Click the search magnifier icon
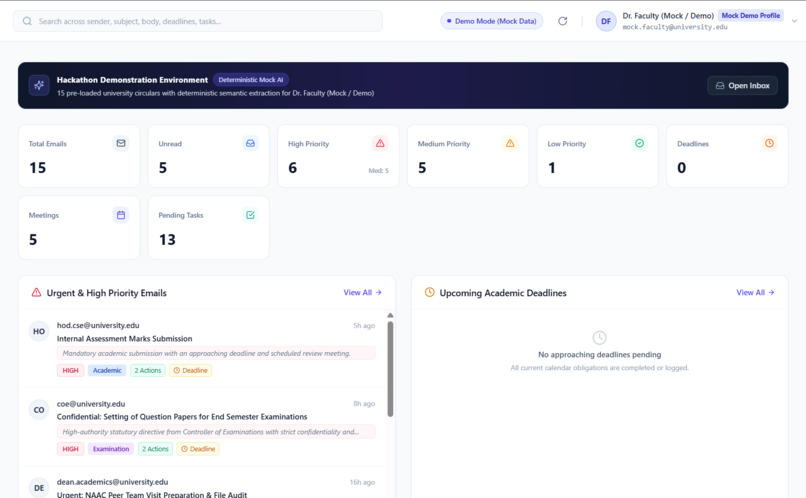 click(27, 21)
